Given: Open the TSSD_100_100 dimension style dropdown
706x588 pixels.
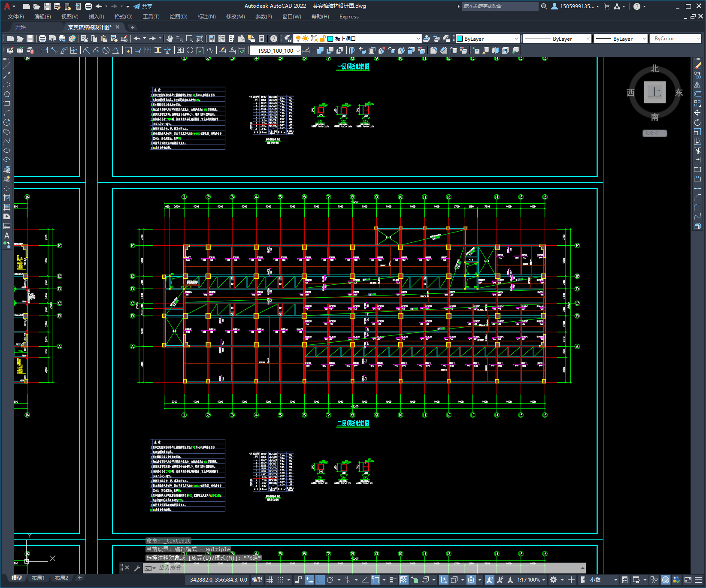Looking at the screenshot, I should (298, 51).
